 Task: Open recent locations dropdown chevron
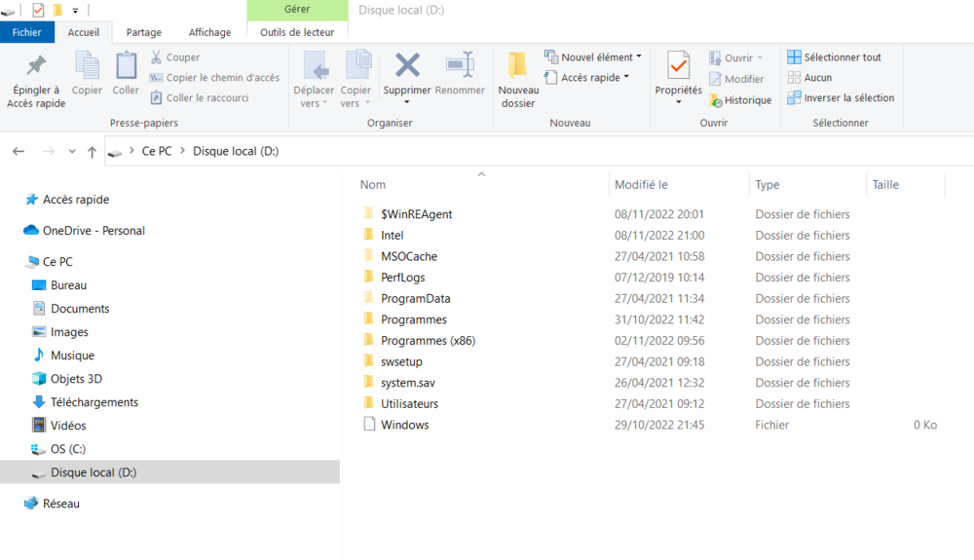pyautogui.click(x=72, y=152)
